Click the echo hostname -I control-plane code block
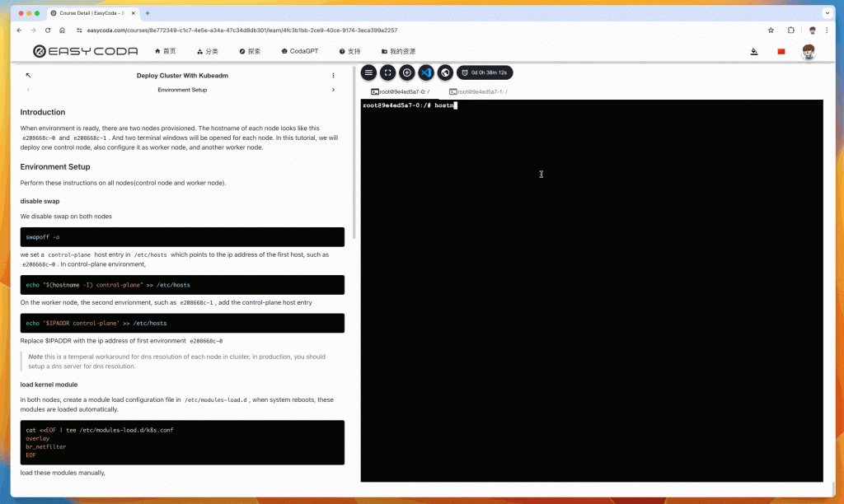Viewport: 844px width, 504px height. [182, 285]
